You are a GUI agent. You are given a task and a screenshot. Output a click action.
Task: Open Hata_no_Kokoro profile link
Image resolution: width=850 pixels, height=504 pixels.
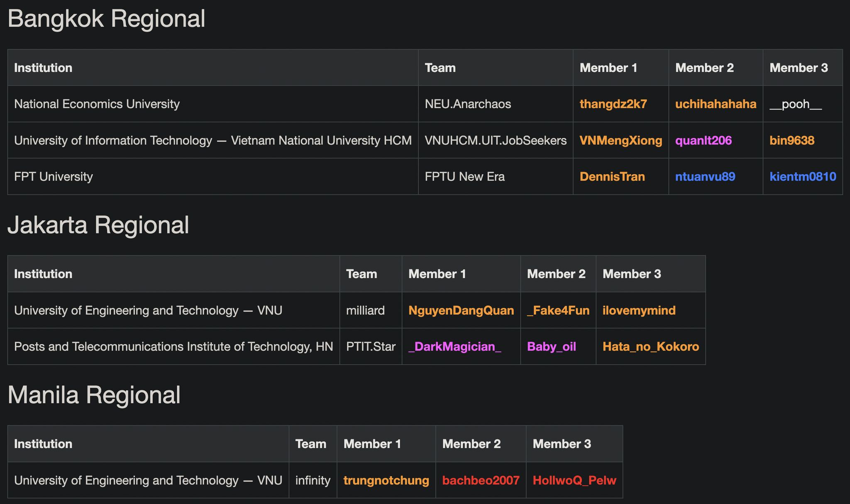650,346
